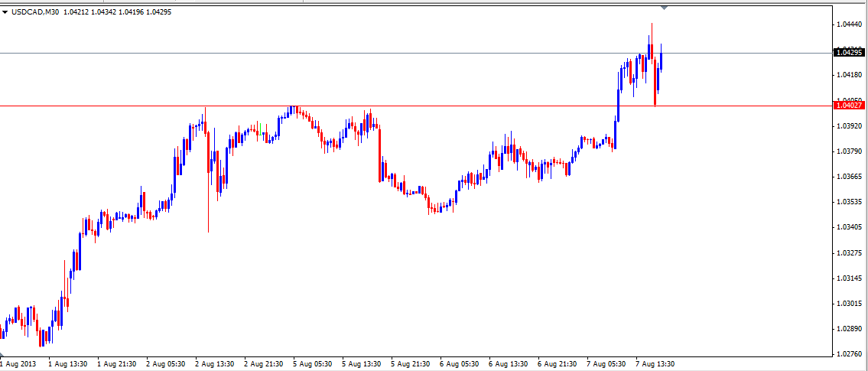Click the small green candle on the chart
The height and width of the screenshot is (371, 868).
262,129
